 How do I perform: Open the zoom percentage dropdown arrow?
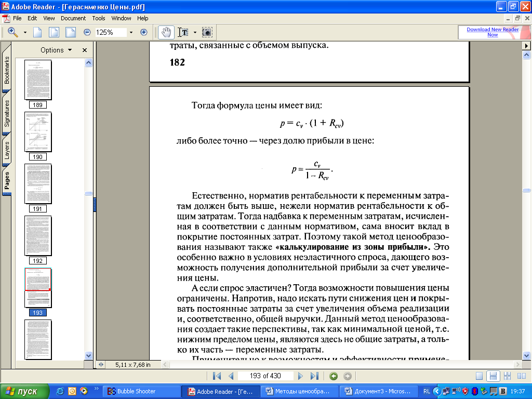coord(131,33)
